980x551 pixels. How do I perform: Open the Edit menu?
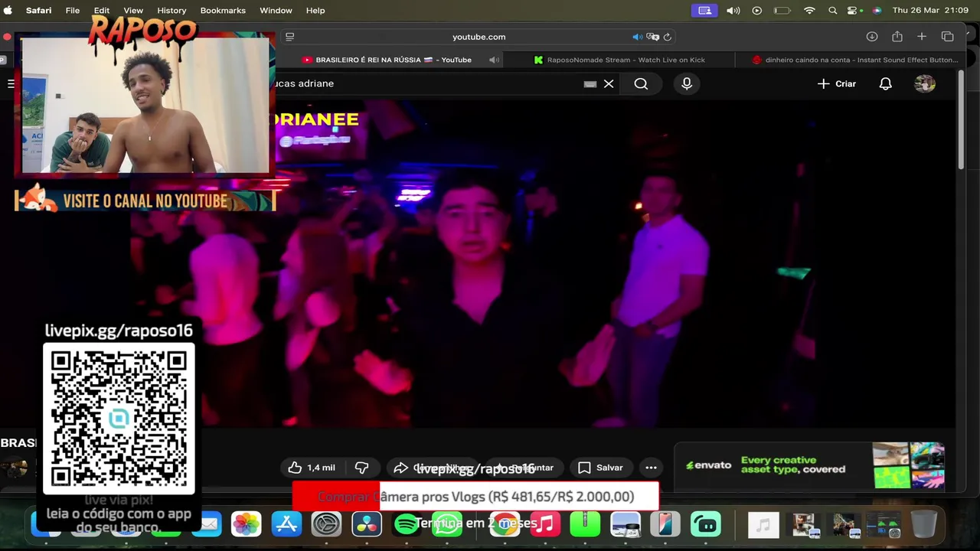click(x=102, y=10)
